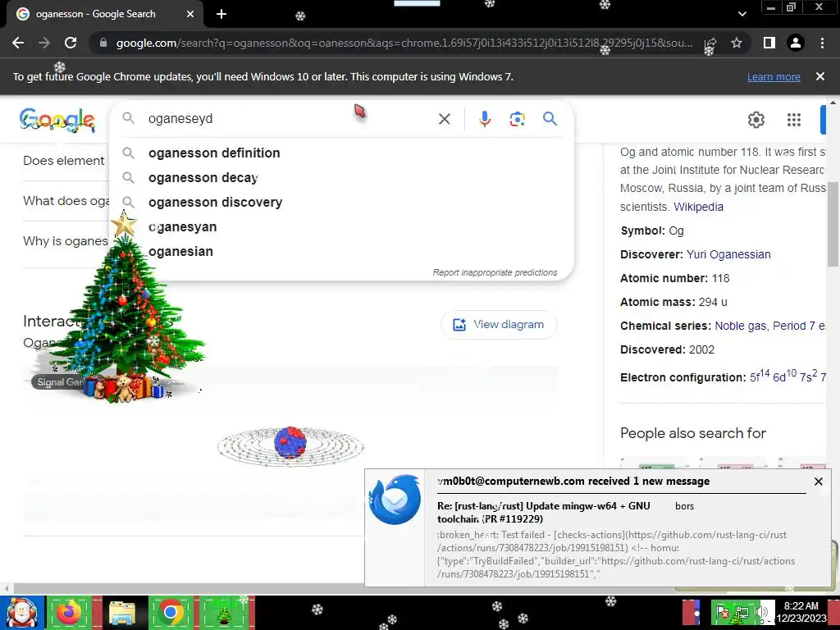
Task: Go back using the browser back arrow
Action: [18, 43]
